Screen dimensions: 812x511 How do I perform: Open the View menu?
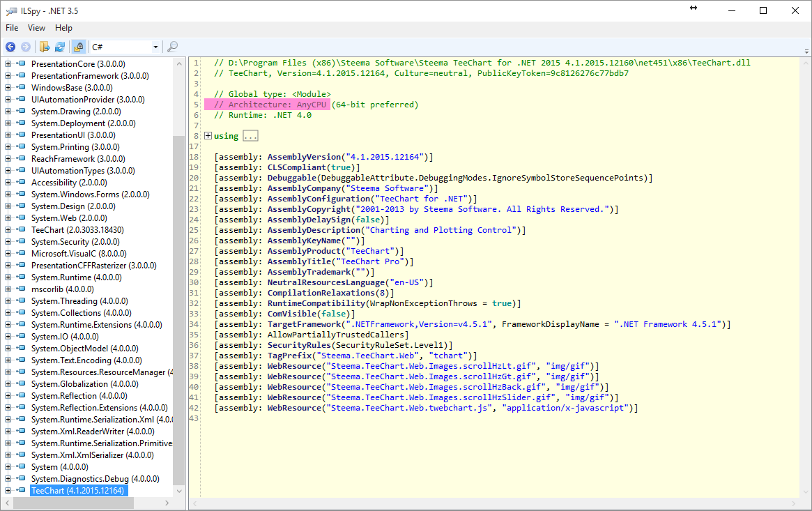(36, 28)
